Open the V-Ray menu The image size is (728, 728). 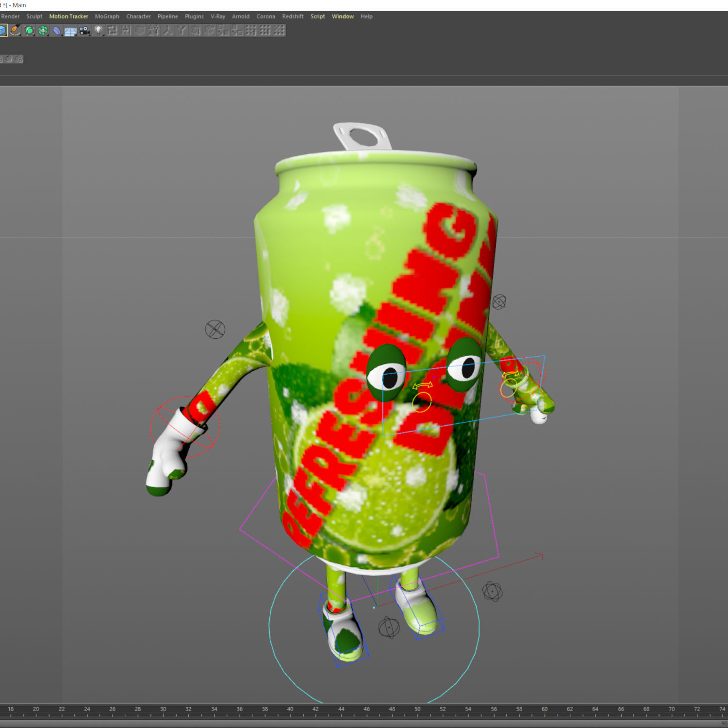pyautogui.click(x=218, y=17)
